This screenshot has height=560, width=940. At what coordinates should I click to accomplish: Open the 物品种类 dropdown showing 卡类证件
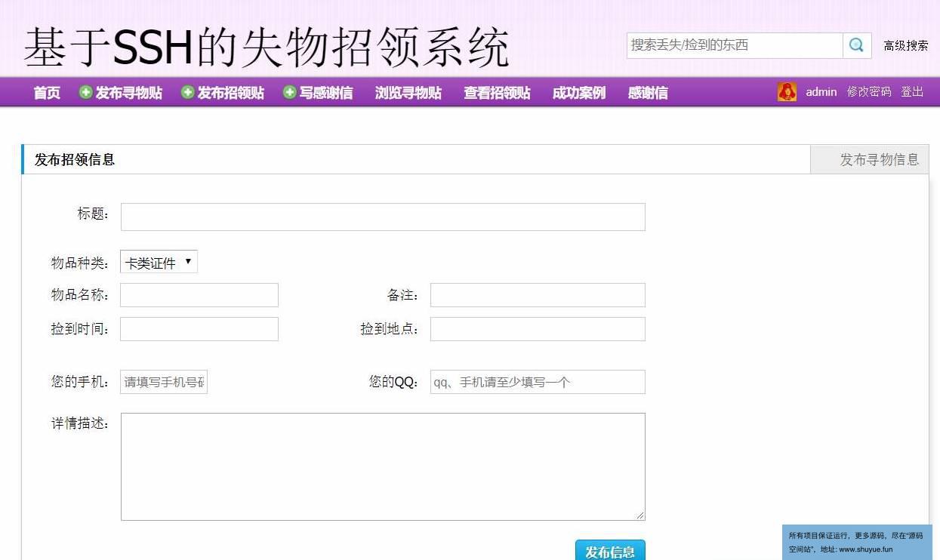click(159, 262)
